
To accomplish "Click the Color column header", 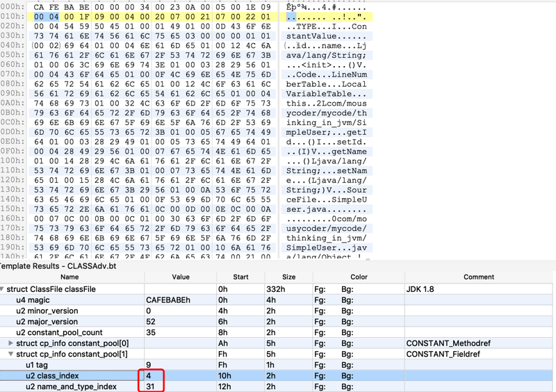I will 359,277.
